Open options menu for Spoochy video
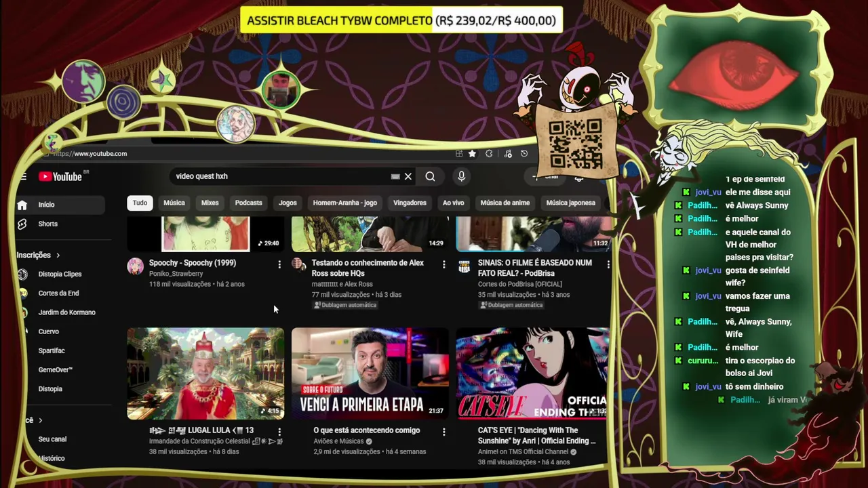This screenshot has width=868, height=488. point(279,264)
